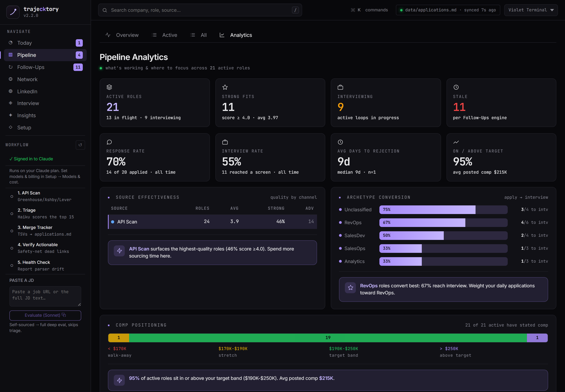Open the LinkedIn sidebar item
Screen dimensions: 565x392
[45, 91]
